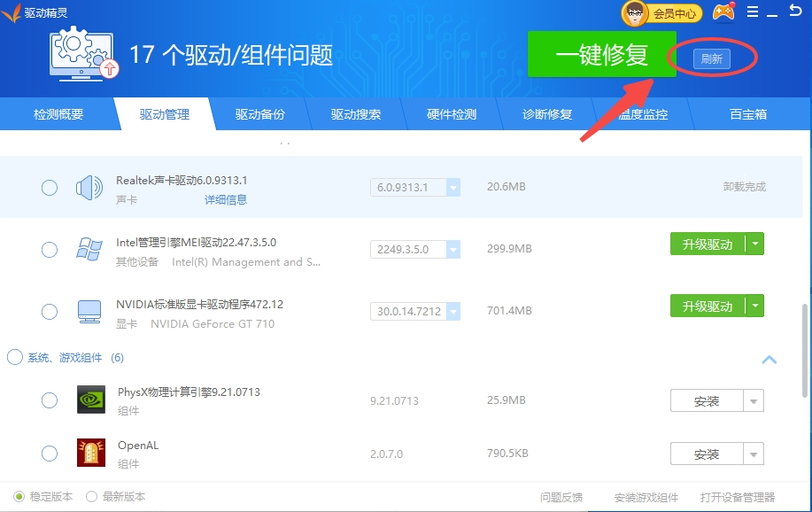This screenshot has width=812, height=512.
Task: Click the PhysX engine NVIDIA icon
Action: pos(91,400)
